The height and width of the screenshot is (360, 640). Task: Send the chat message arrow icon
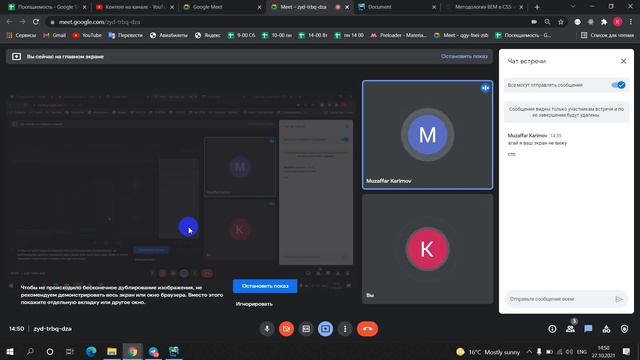click(x=619, y=299)
